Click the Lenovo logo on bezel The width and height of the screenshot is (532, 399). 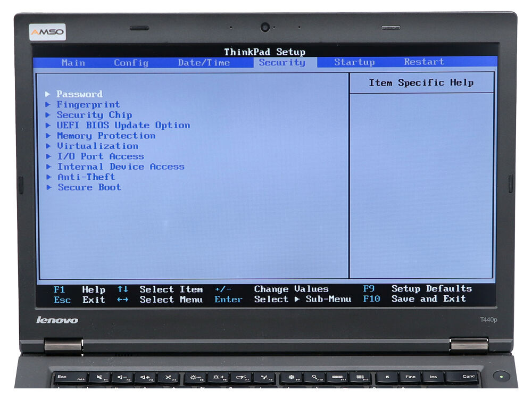[57, 320]
